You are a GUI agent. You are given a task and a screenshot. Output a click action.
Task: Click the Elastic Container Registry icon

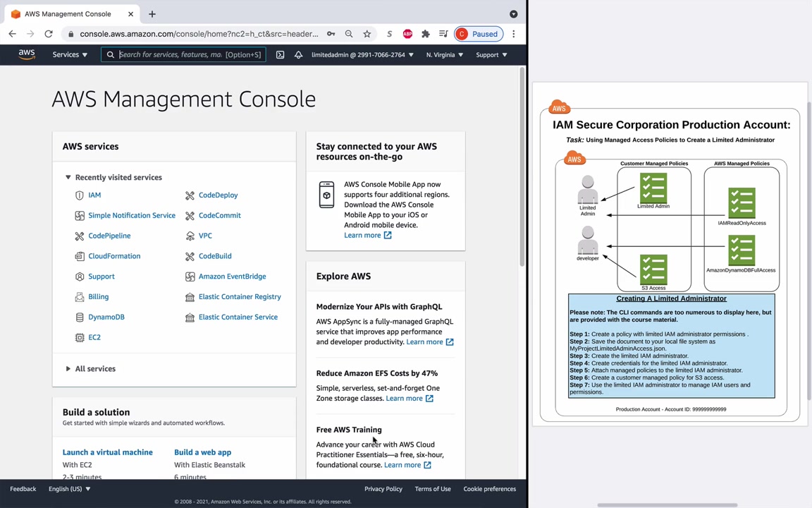click(190, 296)
